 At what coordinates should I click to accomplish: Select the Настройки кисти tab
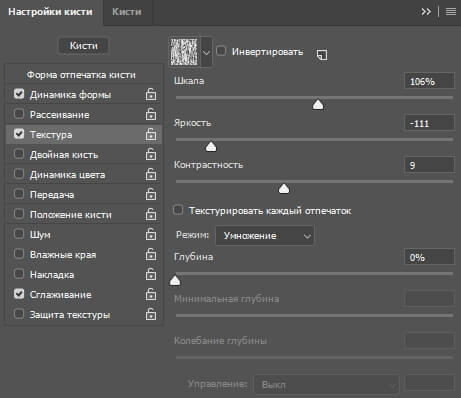50,12
